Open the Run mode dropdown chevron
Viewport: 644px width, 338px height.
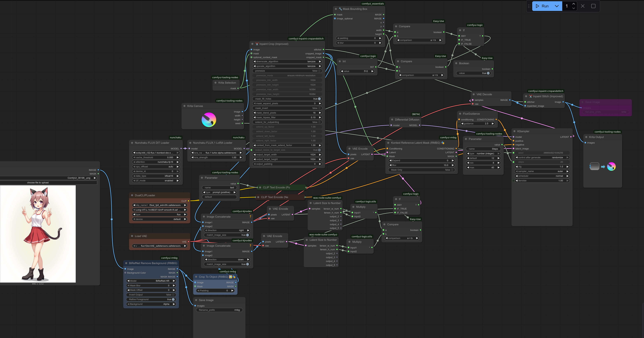click(557, 6)
